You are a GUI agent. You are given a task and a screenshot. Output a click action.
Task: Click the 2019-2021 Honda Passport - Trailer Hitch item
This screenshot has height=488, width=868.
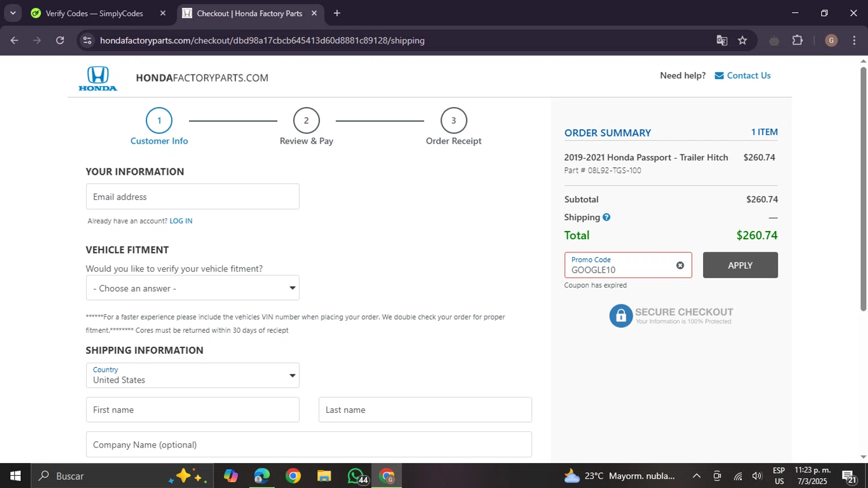646,157
